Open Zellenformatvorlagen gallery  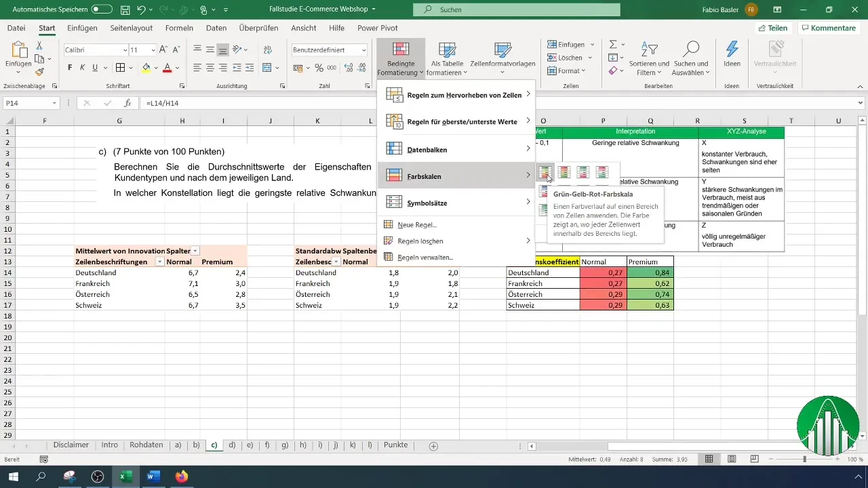point(502,58)
